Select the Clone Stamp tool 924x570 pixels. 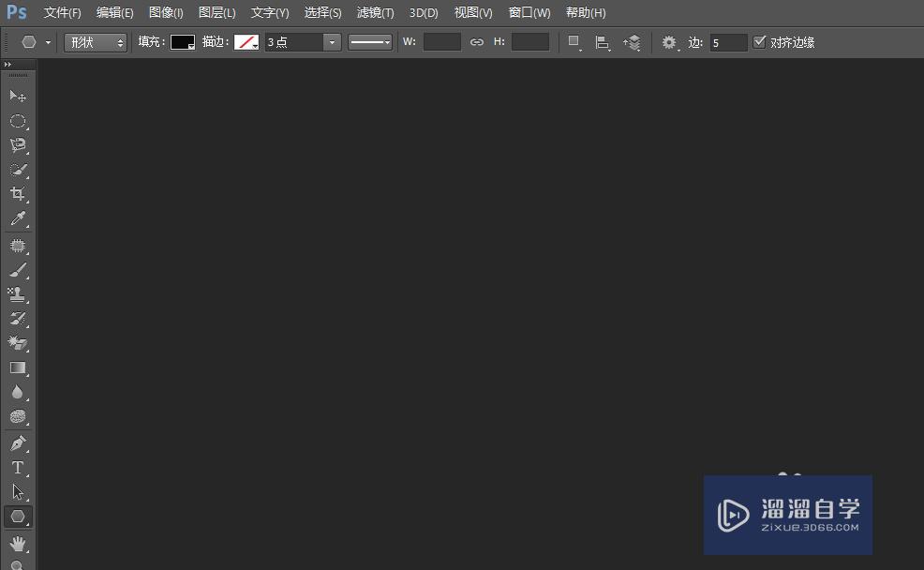18,294
